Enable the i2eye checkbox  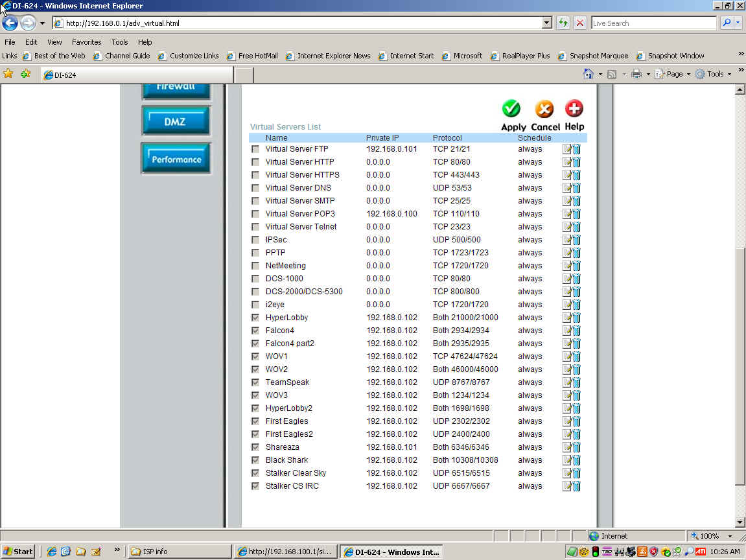click(255, 305)
